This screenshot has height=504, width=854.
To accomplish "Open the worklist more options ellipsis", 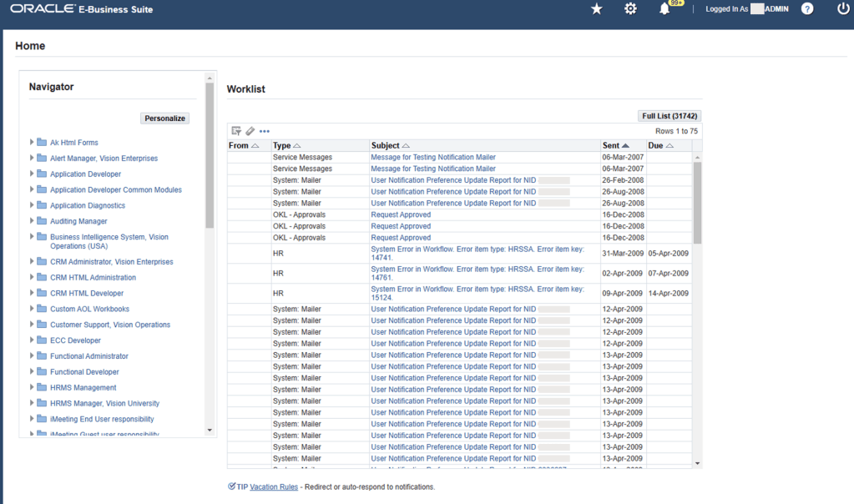I will coord(265,131).
